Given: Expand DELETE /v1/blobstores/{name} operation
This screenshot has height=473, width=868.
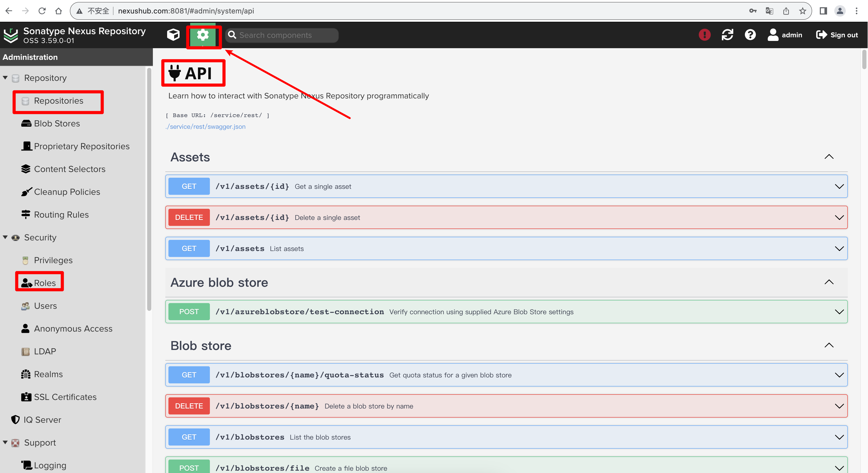Looking at the screenshot, I should tap(506, 406).
